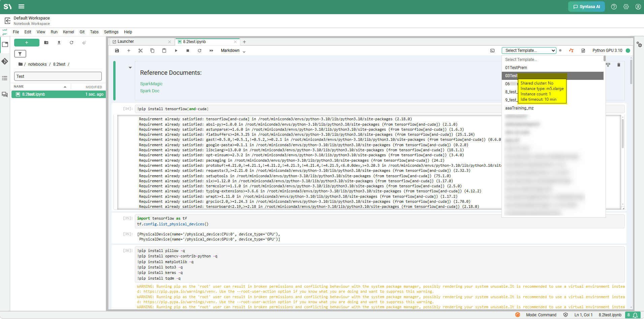Open the property inspector gears icon
Image resolution: width=644 pixels, height=319 pixels.
click(639, 44)
